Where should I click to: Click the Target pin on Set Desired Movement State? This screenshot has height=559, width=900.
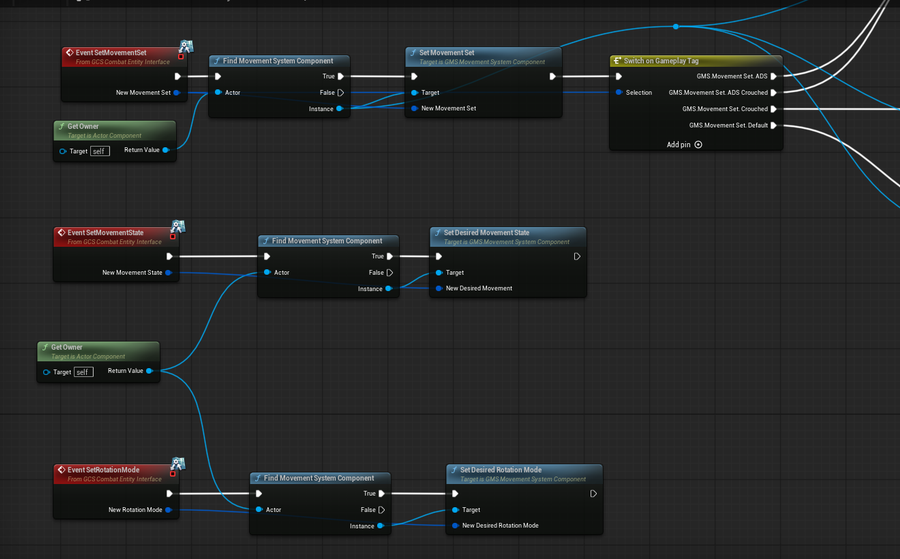coord(439,273)
